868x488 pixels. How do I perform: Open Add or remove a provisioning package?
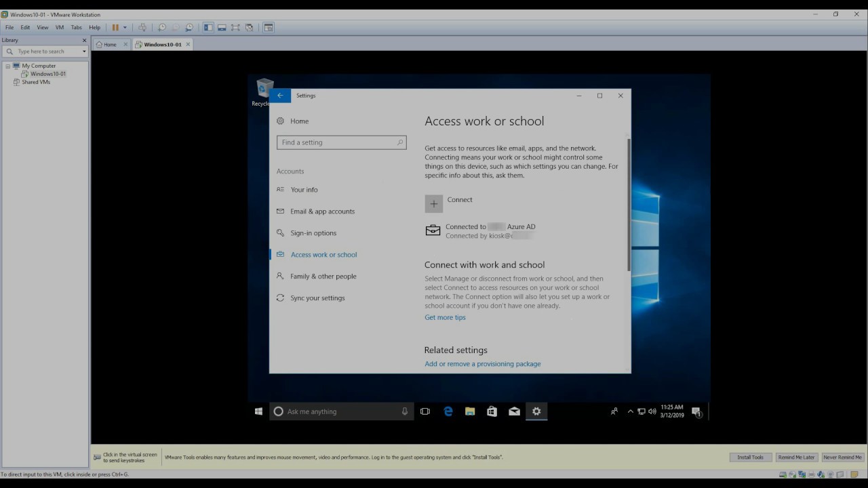click(x=483, y=364)
